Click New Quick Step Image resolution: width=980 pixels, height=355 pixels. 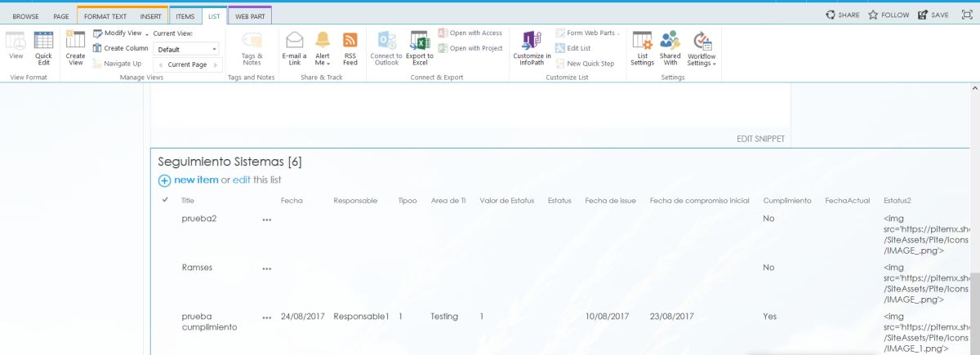[x=585, y=63]
